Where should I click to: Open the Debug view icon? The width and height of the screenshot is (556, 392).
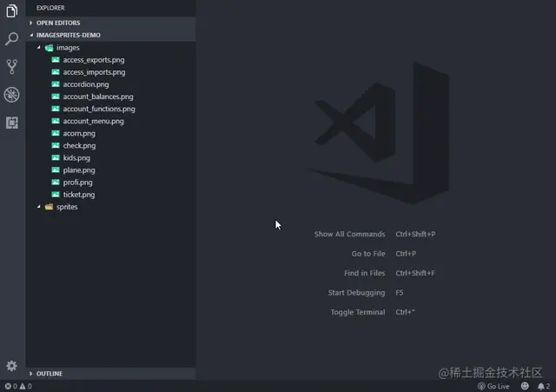coord(11,95)
